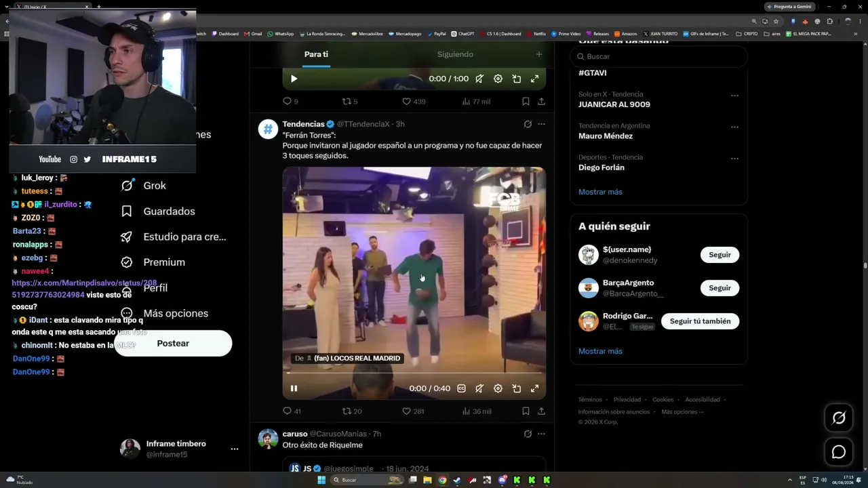Open the CRIPTO bookmarks folder
This screenshot has height=488, width=868.
[x=747, y=34]
